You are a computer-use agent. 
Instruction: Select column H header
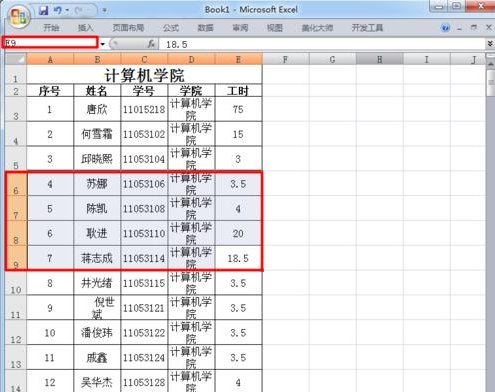click(380, 59)
